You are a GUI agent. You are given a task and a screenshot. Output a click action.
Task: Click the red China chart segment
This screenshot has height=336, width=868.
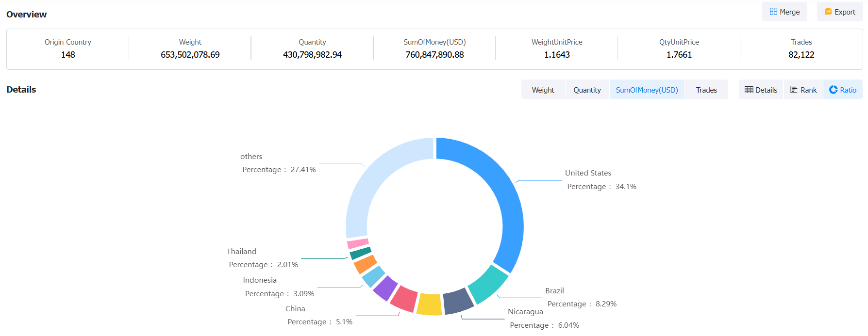[x=404, y=299]
